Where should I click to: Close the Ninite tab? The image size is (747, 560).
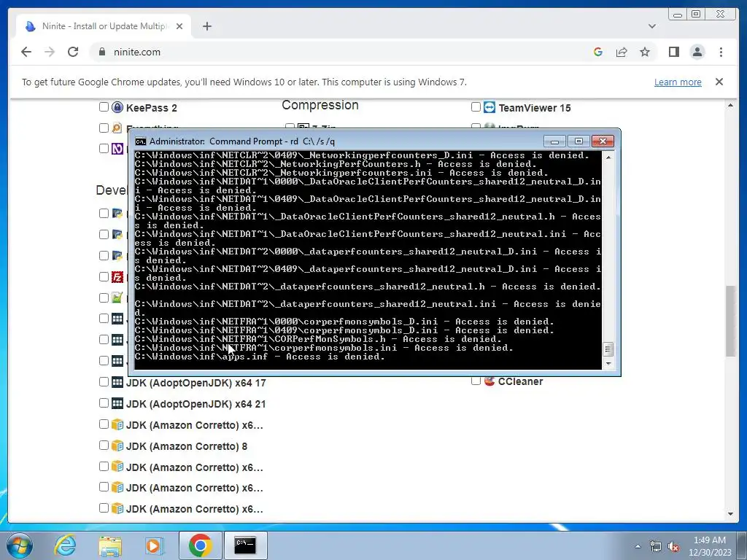(179, 26)
